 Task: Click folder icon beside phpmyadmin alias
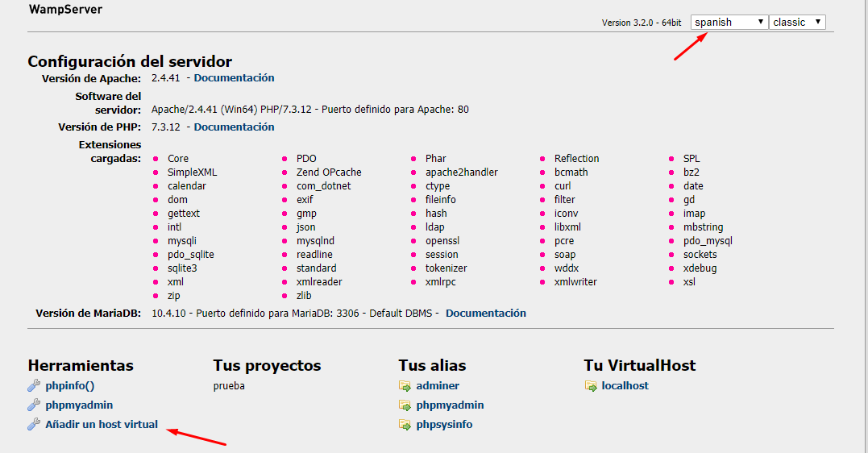tap(405, 405)
